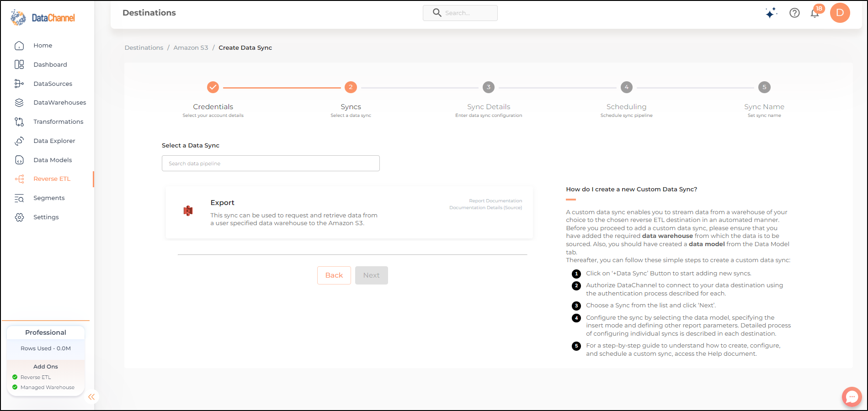Click Reverse ETL add-on entry
The height and width of the screenshot is (411, 868).
click(36, 377)
